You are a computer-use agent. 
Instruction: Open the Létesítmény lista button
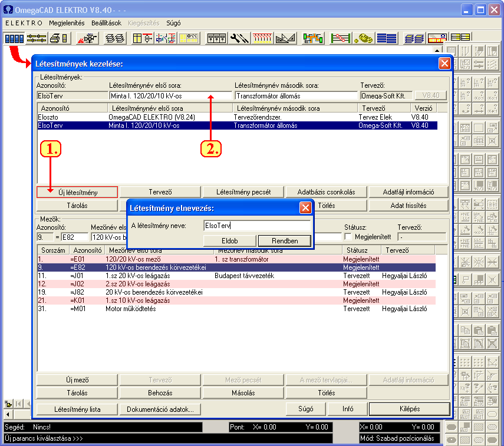point(77,409)
